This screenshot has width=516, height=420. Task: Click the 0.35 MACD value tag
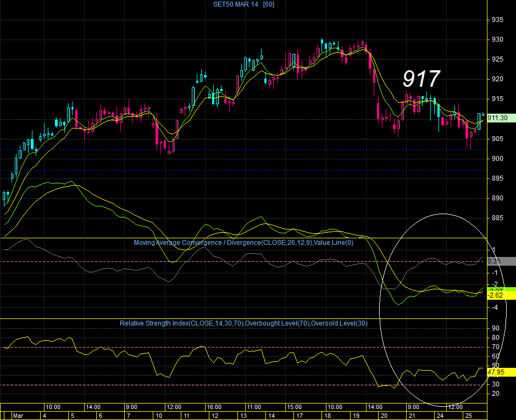click(x=502, y=261)
